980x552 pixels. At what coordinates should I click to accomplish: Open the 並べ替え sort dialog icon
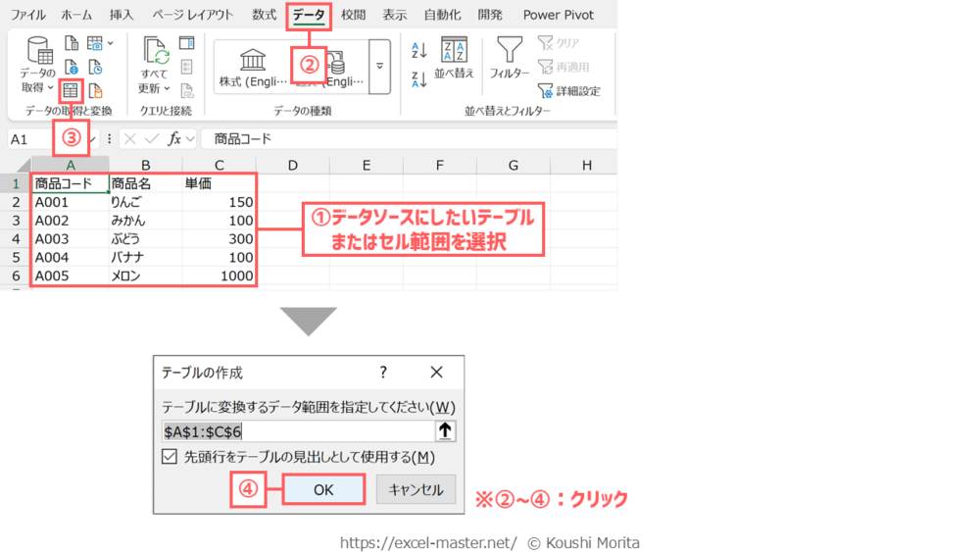454,59
